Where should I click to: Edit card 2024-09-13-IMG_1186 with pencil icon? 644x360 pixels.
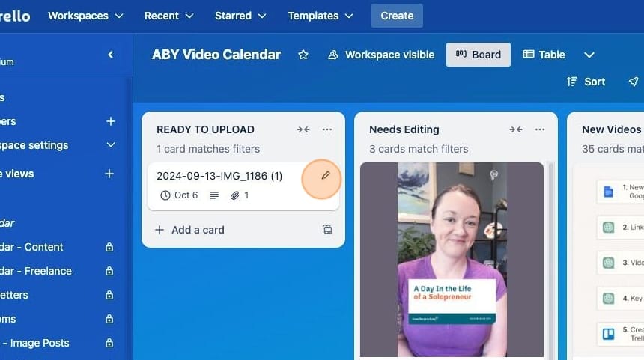(325, 176)
